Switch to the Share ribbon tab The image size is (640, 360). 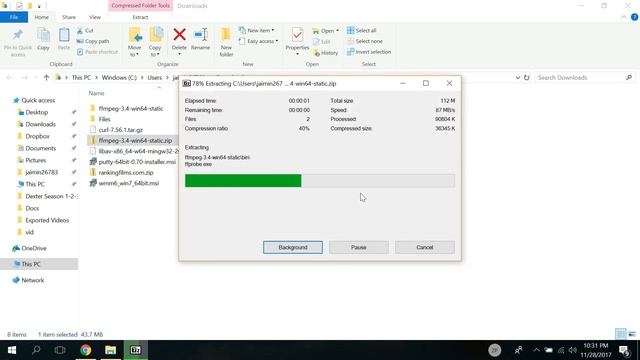69,17
